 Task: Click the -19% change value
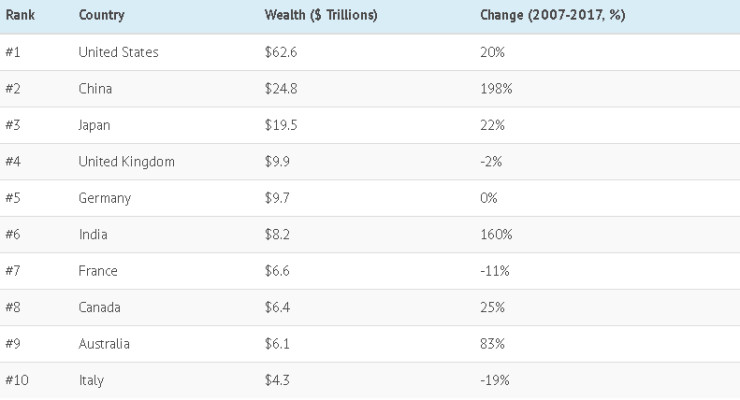point(495,381)
